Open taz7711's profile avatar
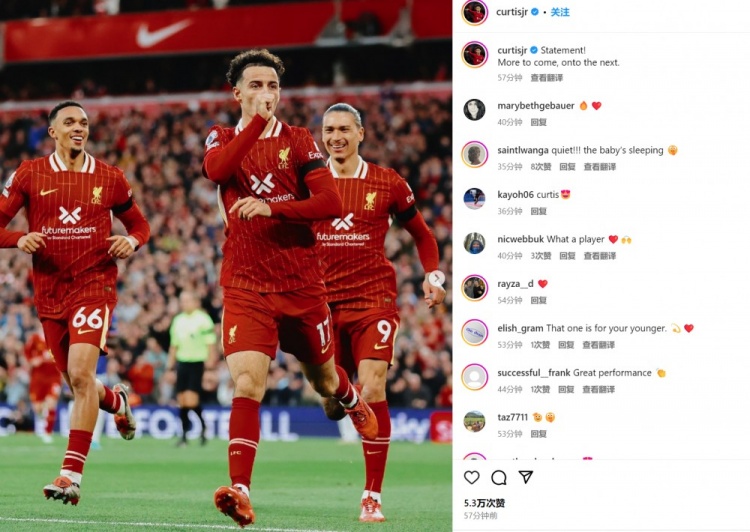The image size is (750, 532). tap(474, 421)
